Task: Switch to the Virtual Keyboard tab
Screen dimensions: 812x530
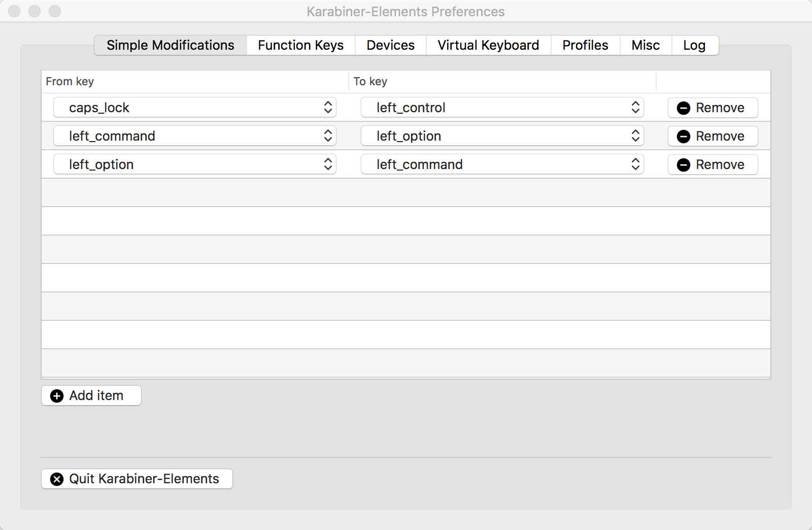Action: [x=488, y=45]
